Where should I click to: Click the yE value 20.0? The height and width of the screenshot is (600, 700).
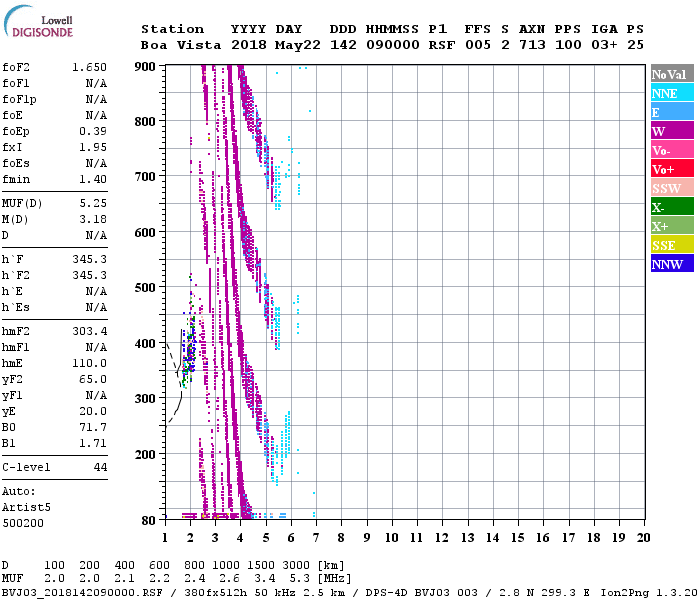click(93, 411)
